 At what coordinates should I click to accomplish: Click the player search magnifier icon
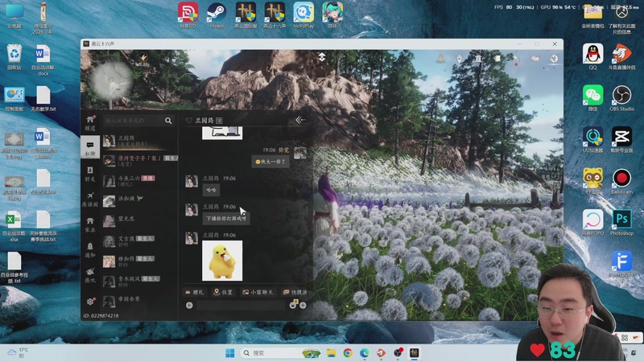click(168, 121)
